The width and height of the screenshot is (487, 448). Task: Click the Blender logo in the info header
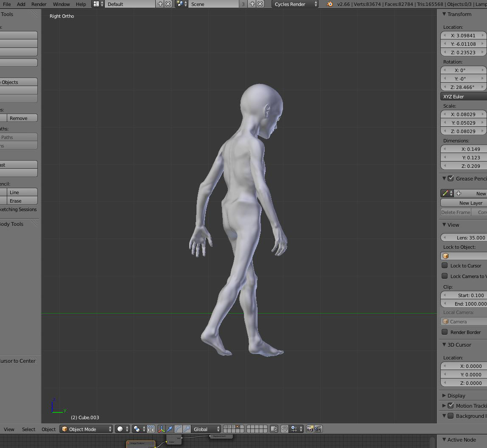tap(330, 4)
